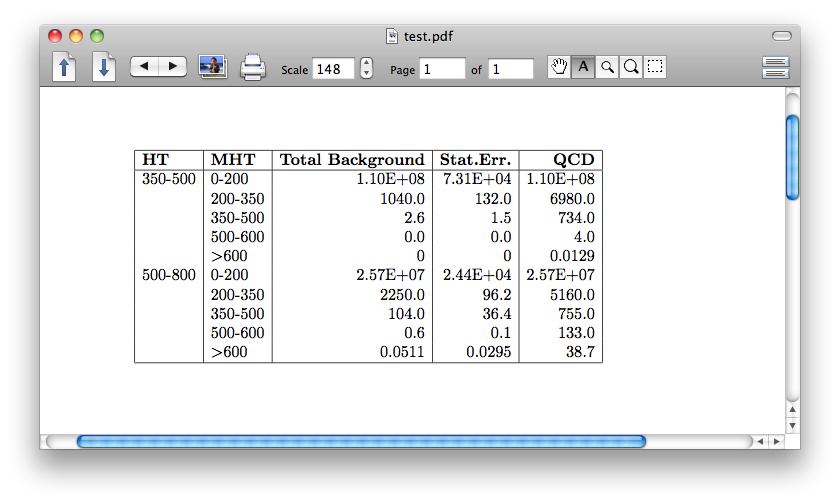The height and width of the screenshot is (504, 840).
Task: Select the marquee selection tool
Action: tap(655, 67)
